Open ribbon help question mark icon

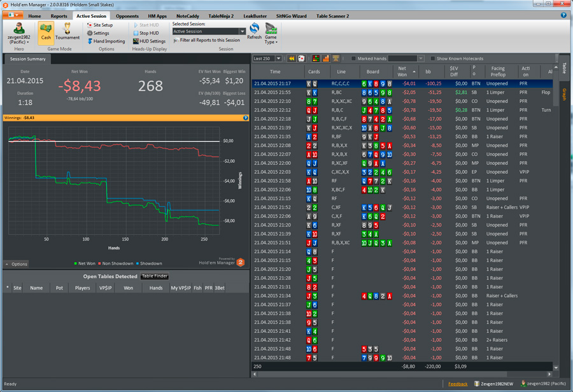[x=563, y=15]
